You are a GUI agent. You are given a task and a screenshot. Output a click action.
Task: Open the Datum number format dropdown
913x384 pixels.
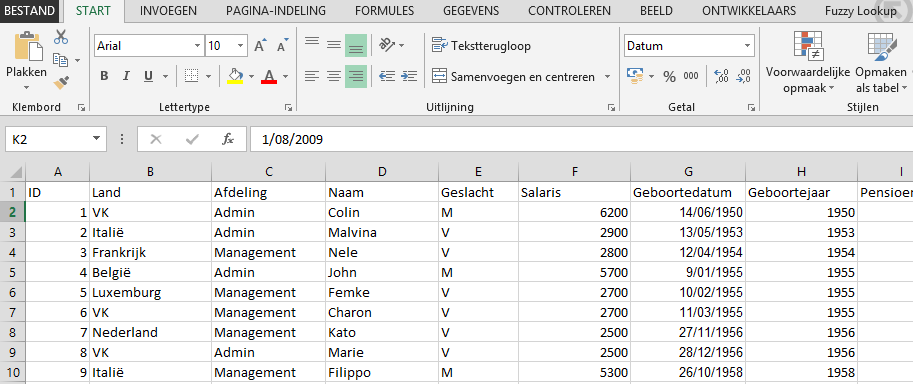[747, 45]
